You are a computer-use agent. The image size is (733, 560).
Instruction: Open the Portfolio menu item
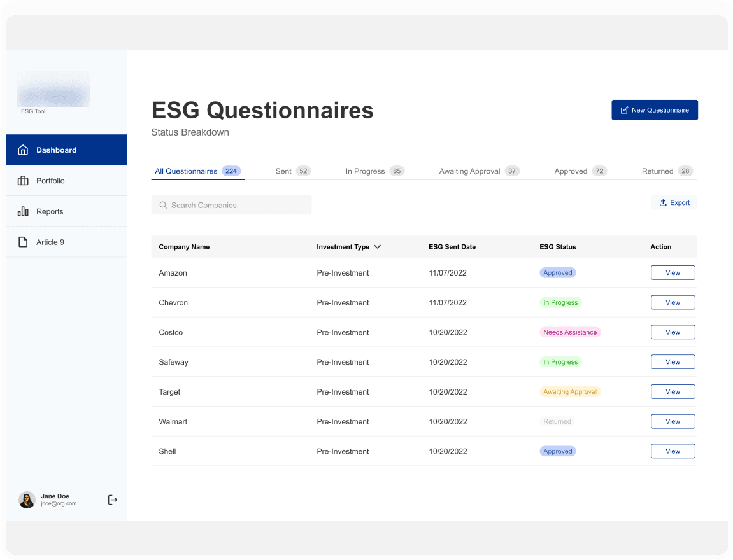tap(66, 181)
